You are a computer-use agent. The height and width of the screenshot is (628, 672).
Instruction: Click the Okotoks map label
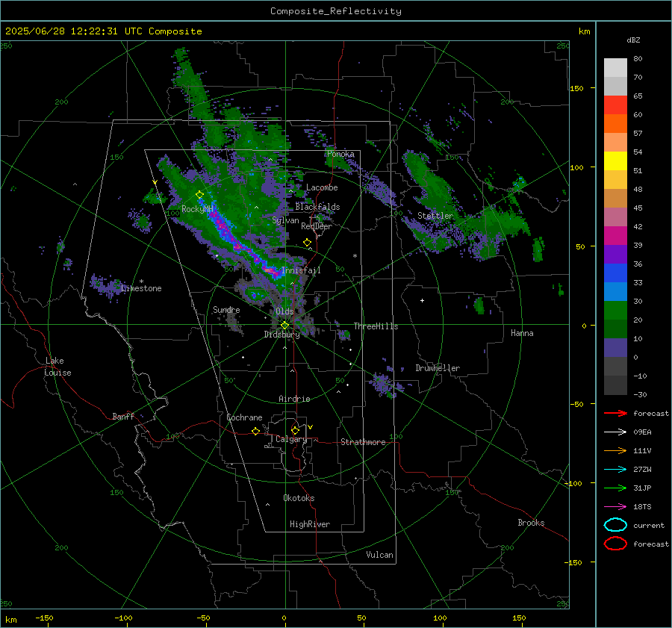pyautogui.click(x=299, y=498)
